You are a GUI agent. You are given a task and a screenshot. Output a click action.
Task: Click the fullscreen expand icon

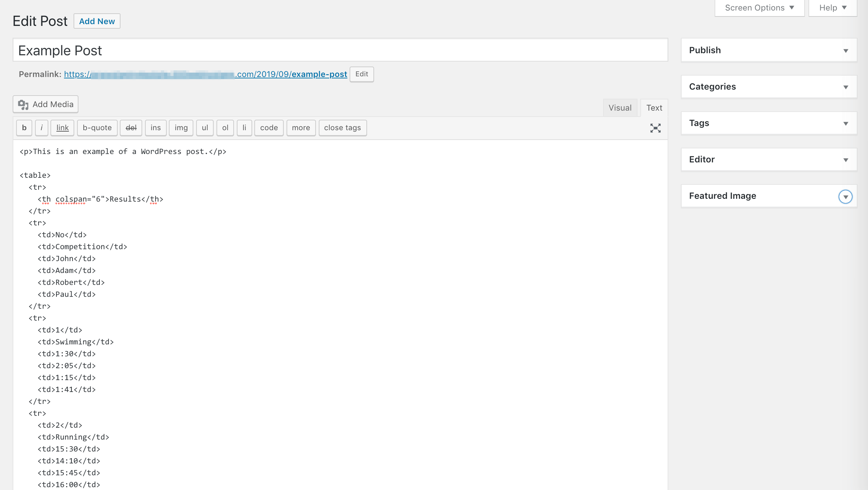656,128
